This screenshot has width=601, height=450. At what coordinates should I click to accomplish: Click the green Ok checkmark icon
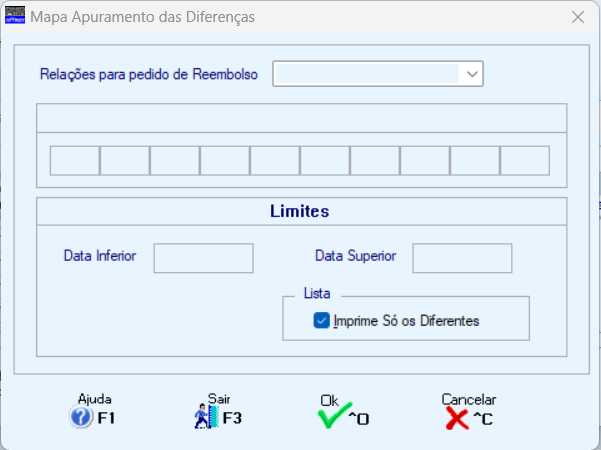pos(334,415)
